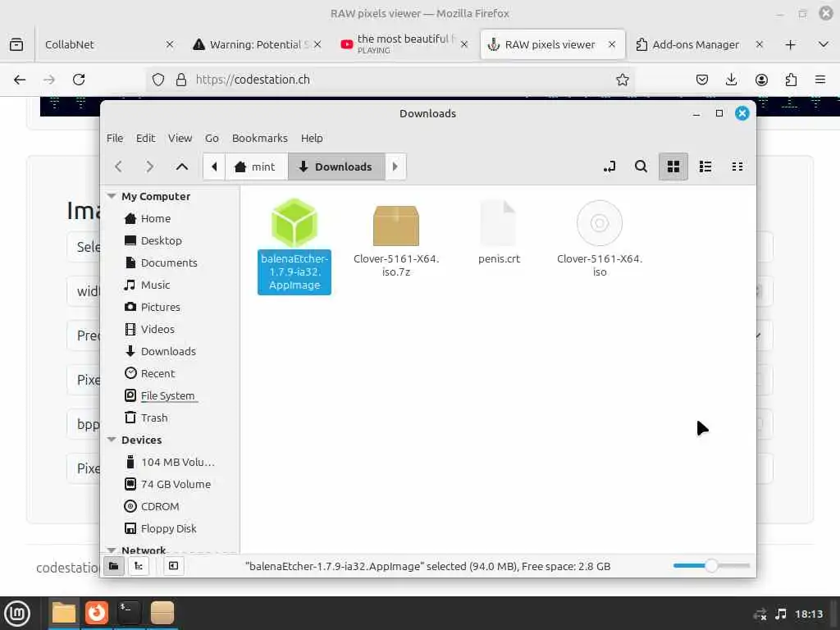Select the balenaEtcher AppImage file icon
The image size is (840, 630).
tap(294, 223)
